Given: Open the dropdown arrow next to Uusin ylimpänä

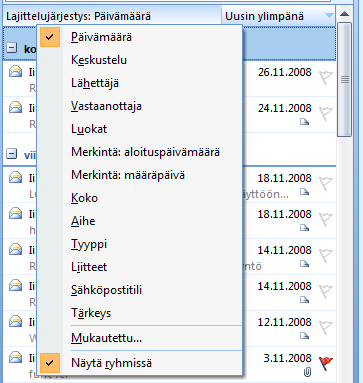Looking at the screenshot, I should coord(329,16).
